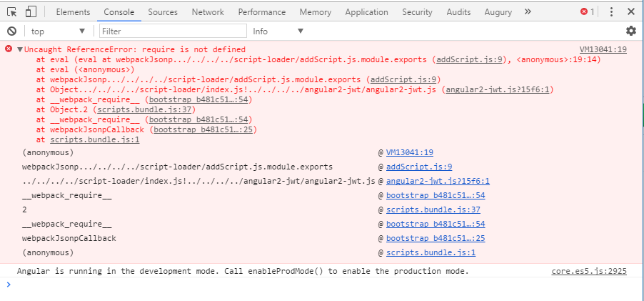Open the Augury tab
The image size is (644, 301).
click(498, 12)
